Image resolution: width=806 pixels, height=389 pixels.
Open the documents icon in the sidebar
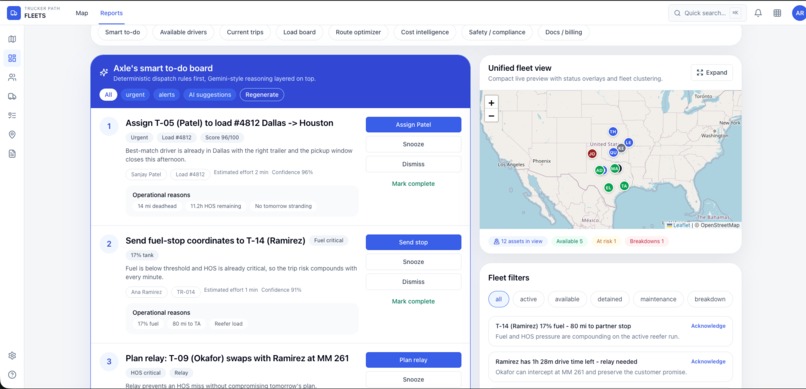coord(12,153)
